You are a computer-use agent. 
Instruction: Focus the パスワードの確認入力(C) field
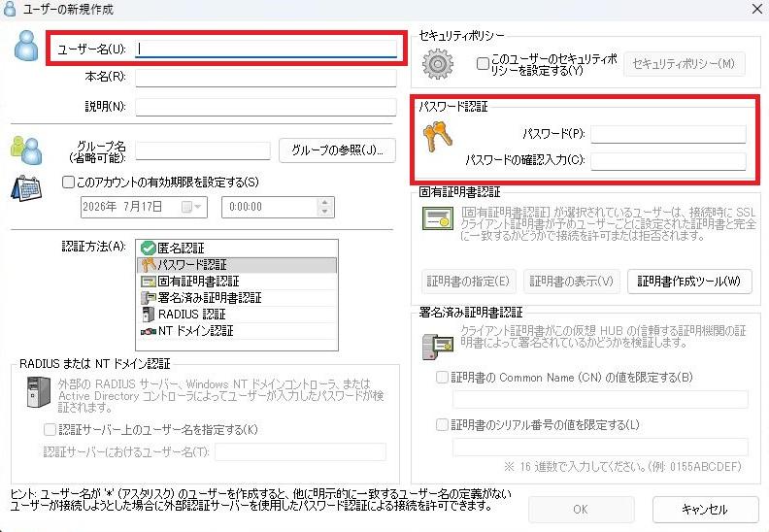668,160
